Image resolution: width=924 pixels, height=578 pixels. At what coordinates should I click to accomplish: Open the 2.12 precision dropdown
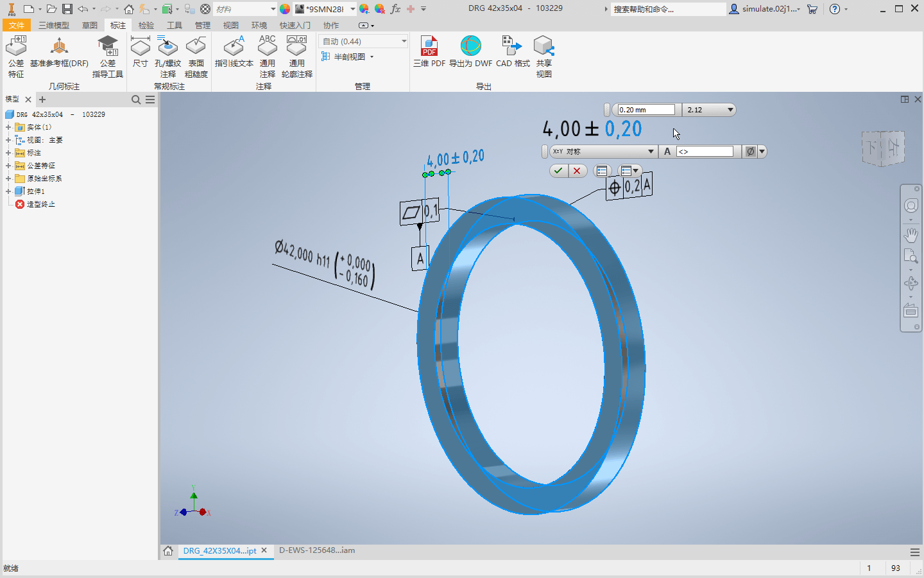coord(709,110)
